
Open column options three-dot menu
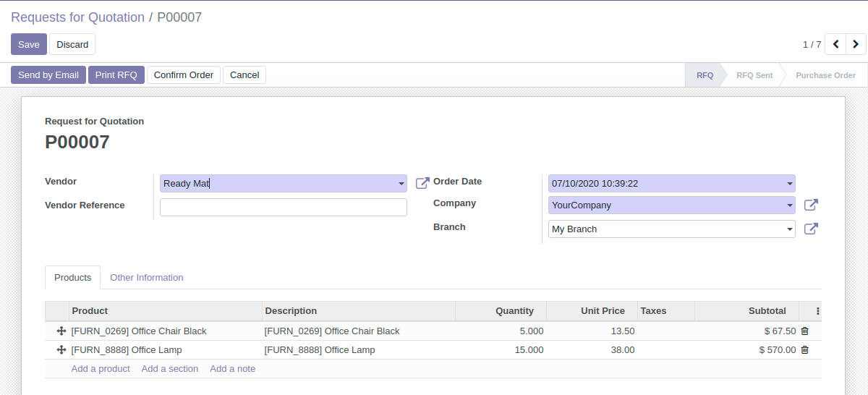coord(817,311)
